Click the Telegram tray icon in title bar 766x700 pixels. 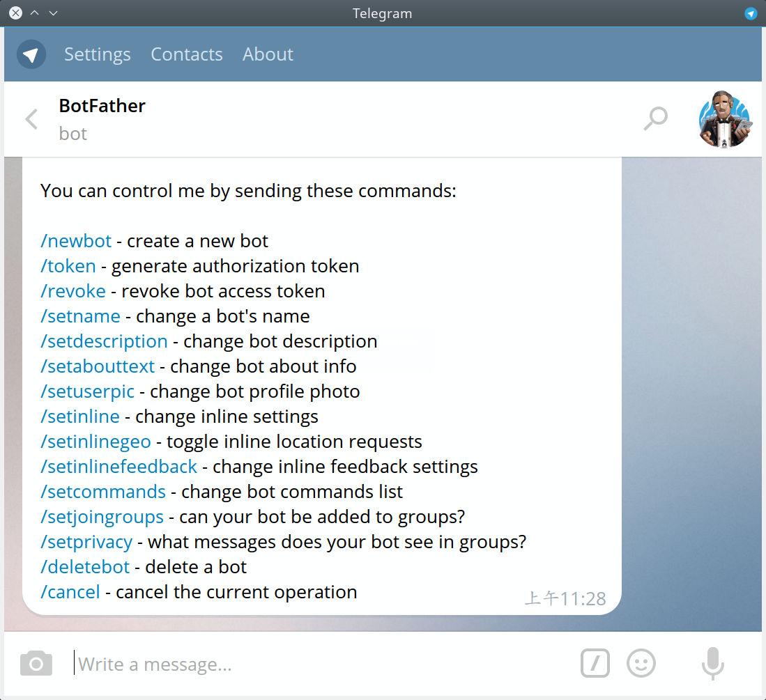coord(751,13)
